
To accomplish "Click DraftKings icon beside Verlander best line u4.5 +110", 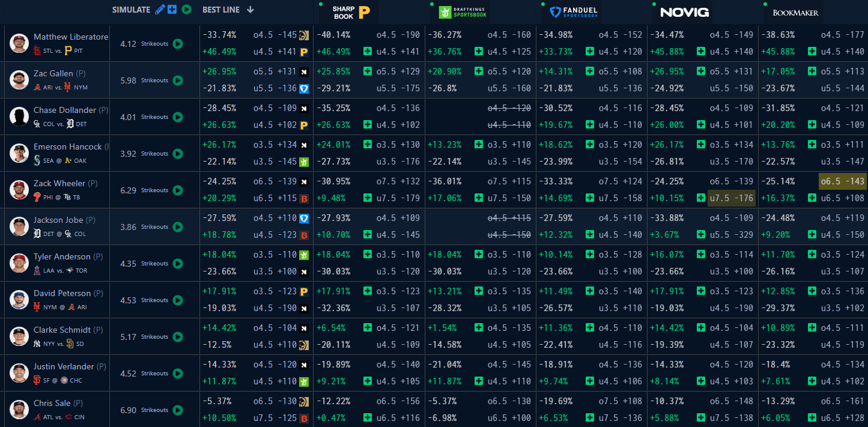I will click(x=304, y=381).
